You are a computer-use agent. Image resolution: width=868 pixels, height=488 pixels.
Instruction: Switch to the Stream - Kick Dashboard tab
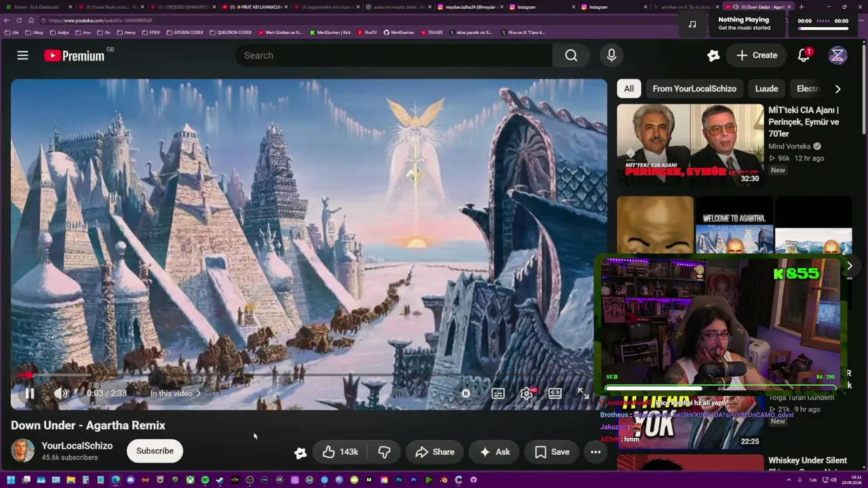tap(37, 7)
